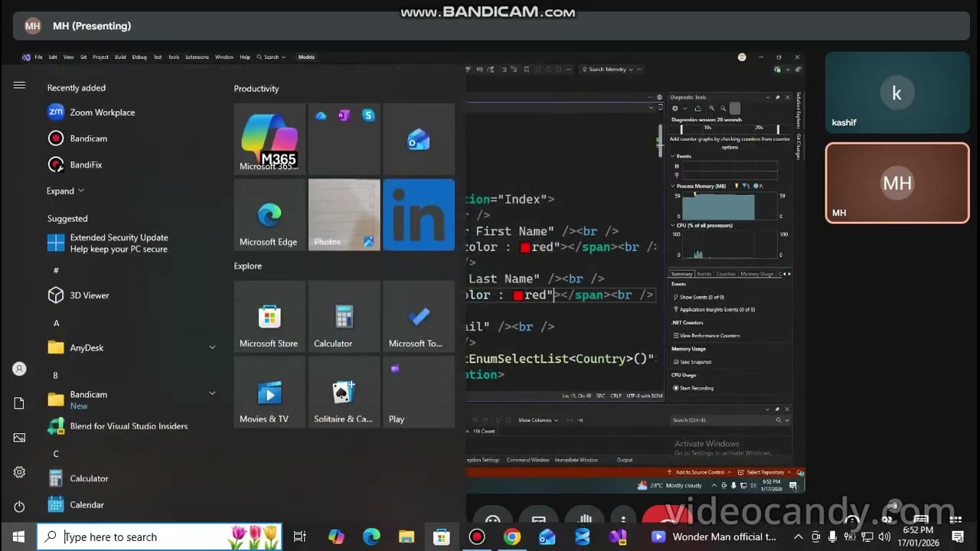Expand the Start menu hamburger navigation

coord(19,85)
